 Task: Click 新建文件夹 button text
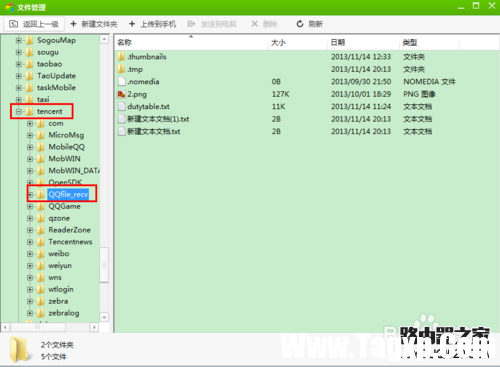click(x=99, y=24)
